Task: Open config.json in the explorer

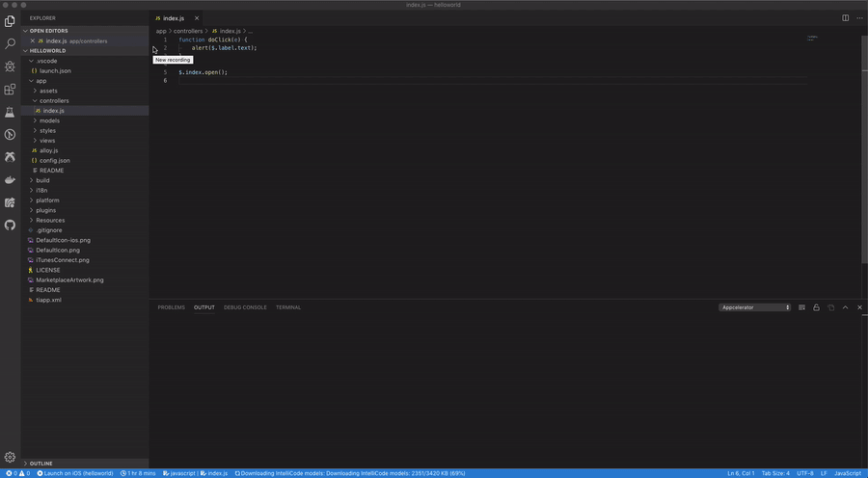Action: point(85,160)
